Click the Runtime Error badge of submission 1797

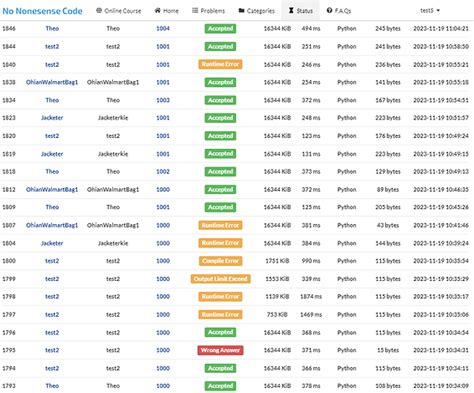(x=220, y=315)
